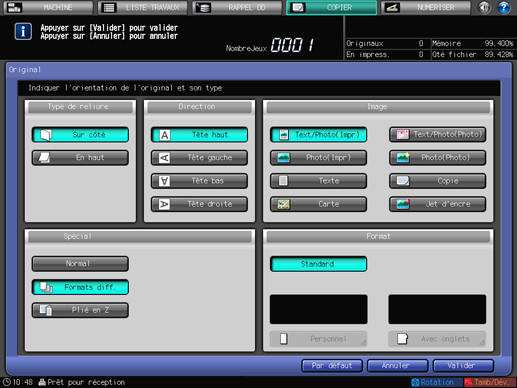Click Par défaut button
This screenshot has width=517, height=388.
click(x=332, y=366)
